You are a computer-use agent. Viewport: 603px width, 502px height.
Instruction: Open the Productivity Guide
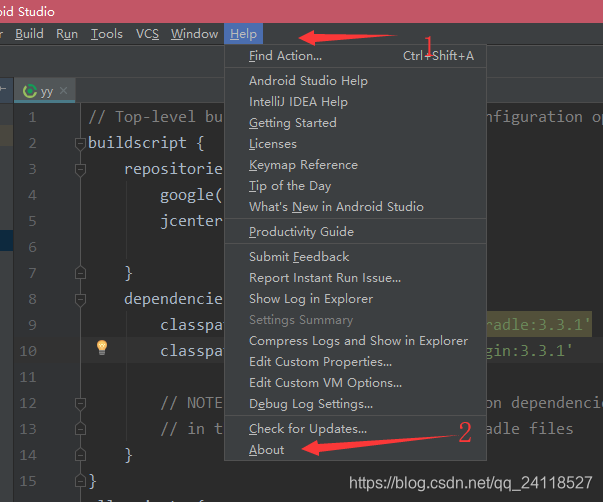click(x=355, y=232)
